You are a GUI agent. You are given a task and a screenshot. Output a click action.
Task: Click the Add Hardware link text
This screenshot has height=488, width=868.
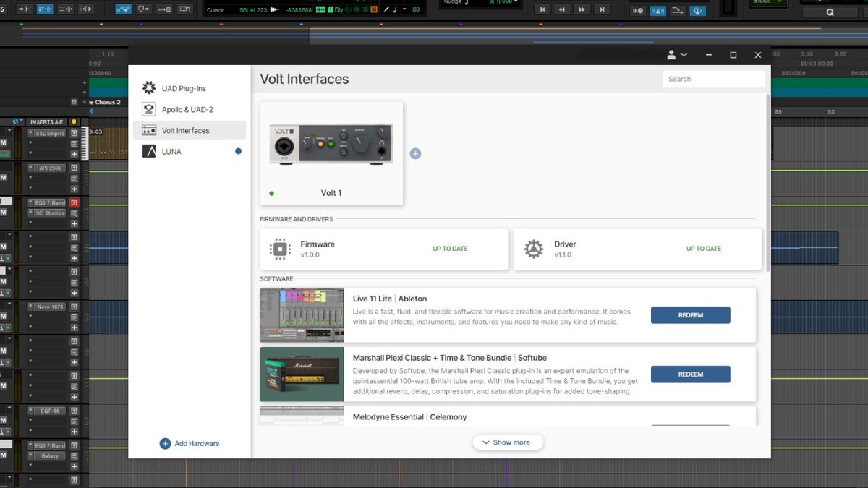(x=197, y=443)
